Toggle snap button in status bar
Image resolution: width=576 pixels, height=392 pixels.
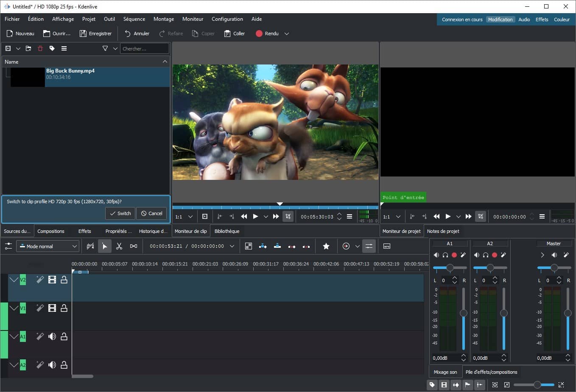480,385
